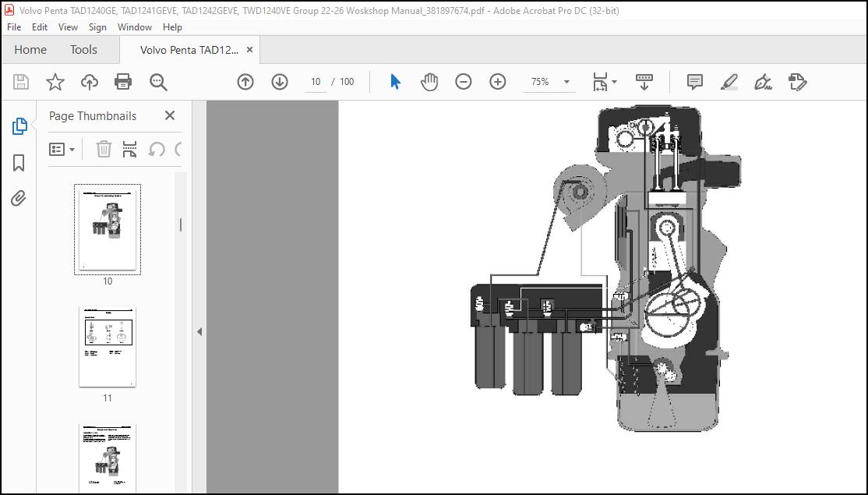Click the 'Page Thumbnails' panel title
Image resolution: width=868 pixels, height=495 pixels.
click(x=93, y=115)
